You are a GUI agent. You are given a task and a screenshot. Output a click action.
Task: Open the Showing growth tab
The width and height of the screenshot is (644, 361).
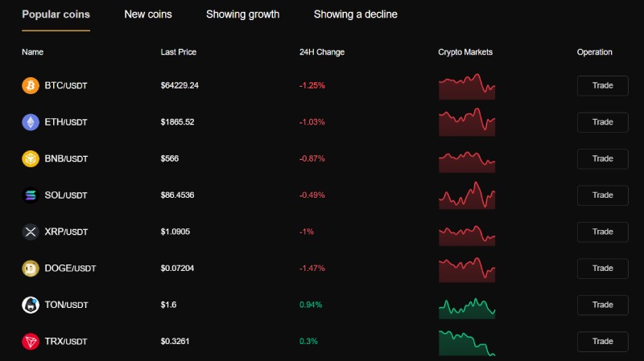(243, 14)
